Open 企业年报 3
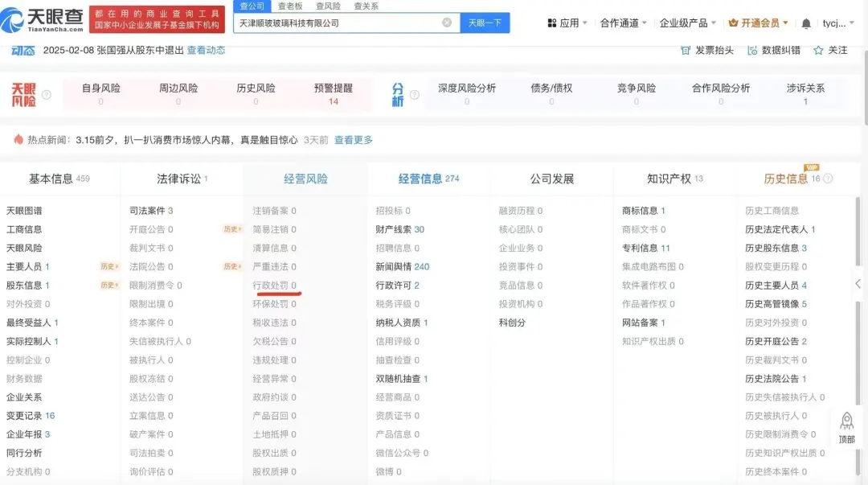 (x=27, y=434)
